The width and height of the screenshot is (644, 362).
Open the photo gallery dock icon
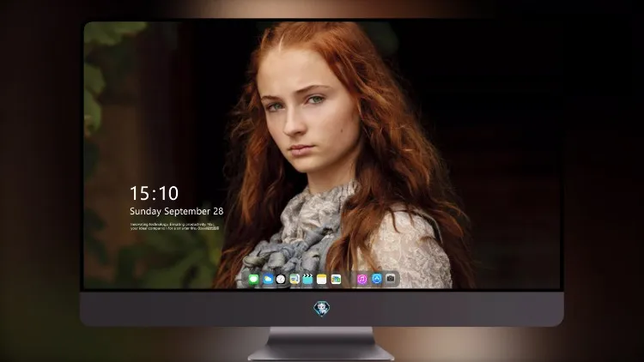(x=336, y=280)
